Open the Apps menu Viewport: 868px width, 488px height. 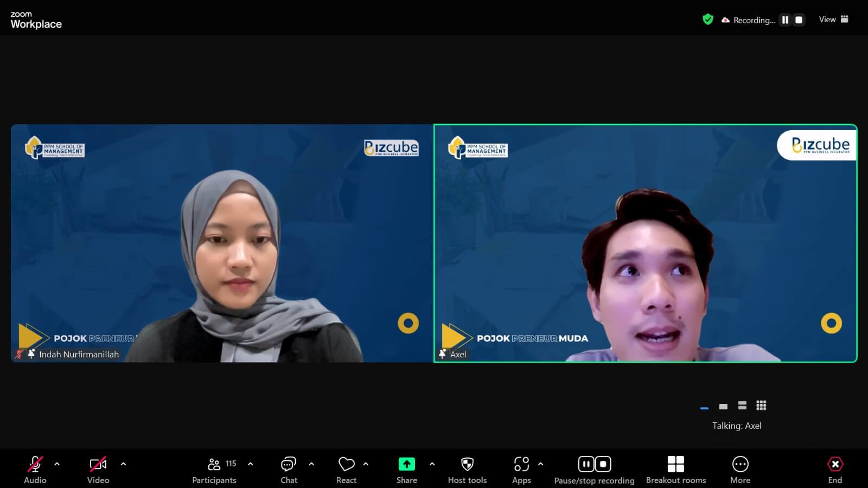(x=521, y=470)
